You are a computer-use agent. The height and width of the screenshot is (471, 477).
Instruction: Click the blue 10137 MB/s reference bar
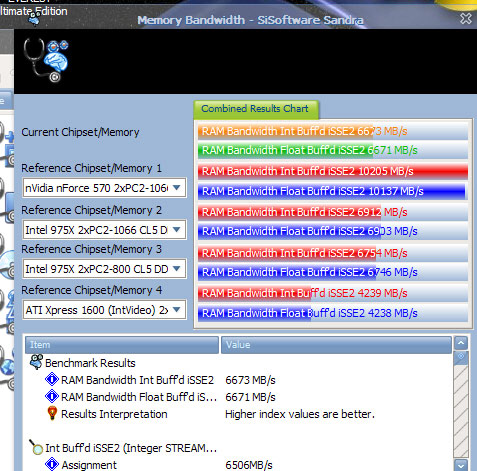pyautogui.click(x=333, y=191)
